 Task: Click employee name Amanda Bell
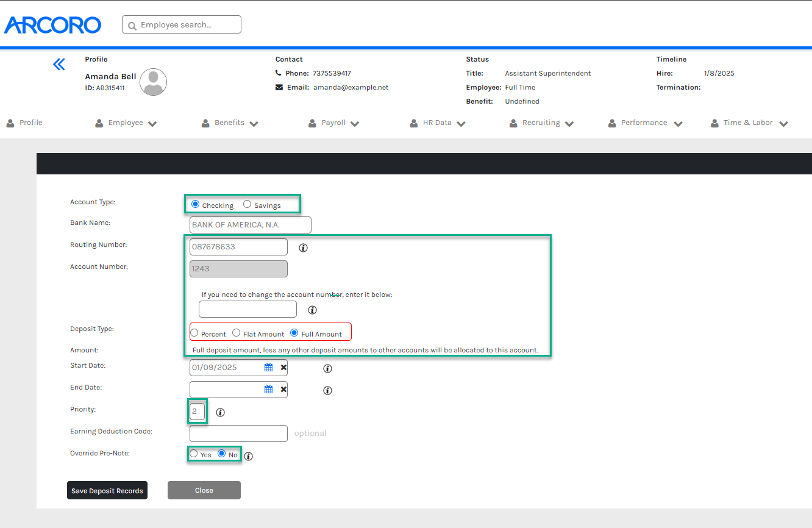pos(110,77)
